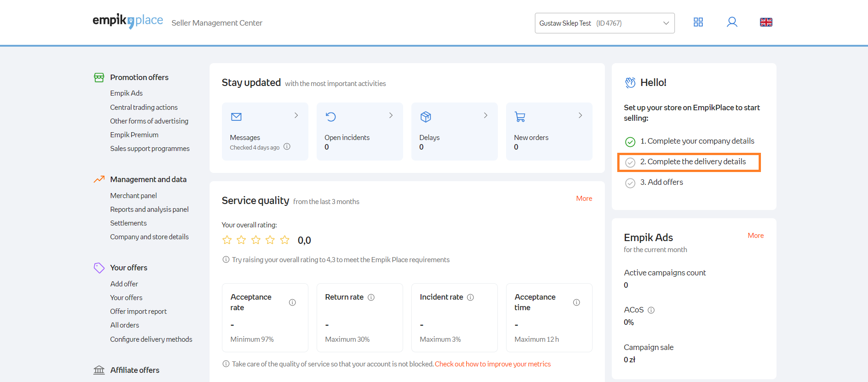Viewport: 868px width, 382px height.
Task: Click info icon beside Return rate
Action: [x=371, y=297]
